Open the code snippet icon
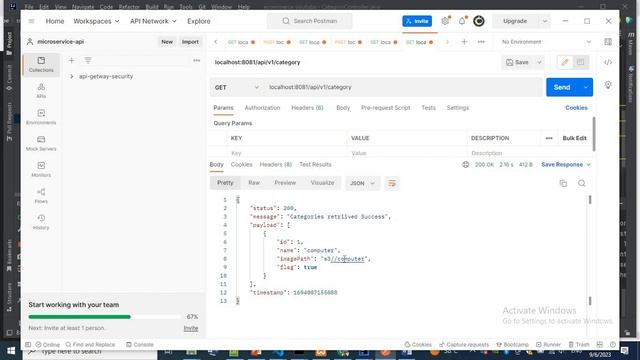 tap(608, 62)
